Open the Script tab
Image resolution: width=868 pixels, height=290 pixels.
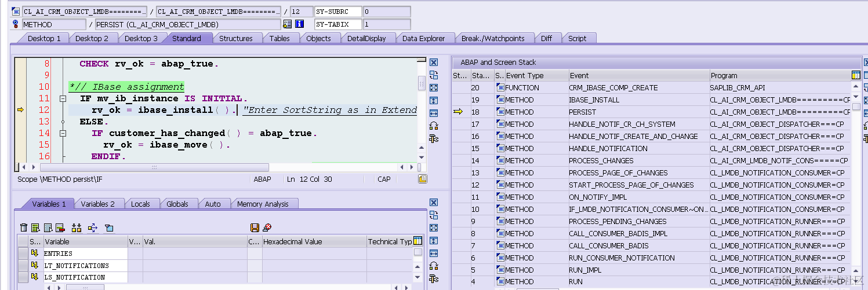[x=577, y=38]
